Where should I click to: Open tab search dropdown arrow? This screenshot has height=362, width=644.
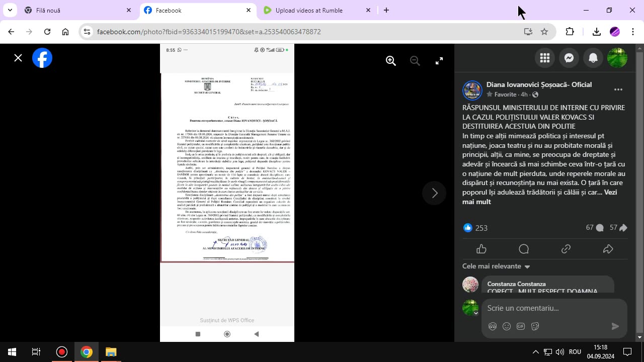(x=10, y=10)
